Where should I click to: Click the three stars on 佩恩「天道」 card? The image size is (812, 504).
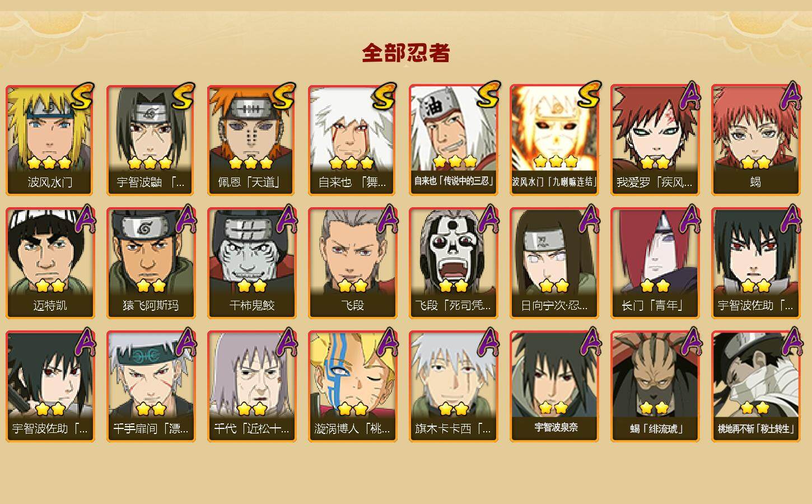click(250, 163)
